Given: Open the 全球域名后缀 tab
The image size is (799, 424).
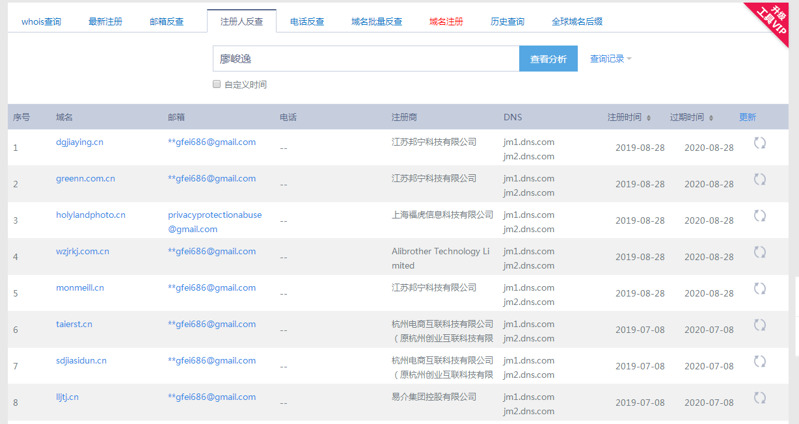Looking at the screenshot, I should click(x=577, y=21).
